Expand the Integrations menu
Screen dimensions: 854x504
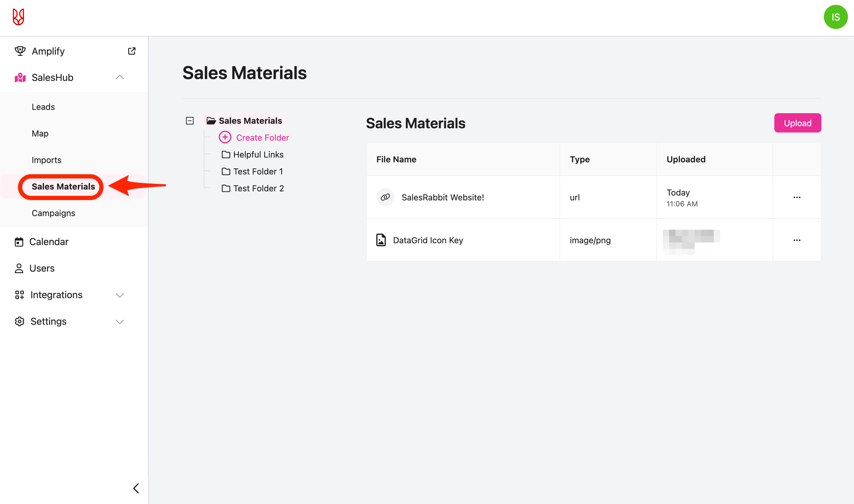click(119, 295)
